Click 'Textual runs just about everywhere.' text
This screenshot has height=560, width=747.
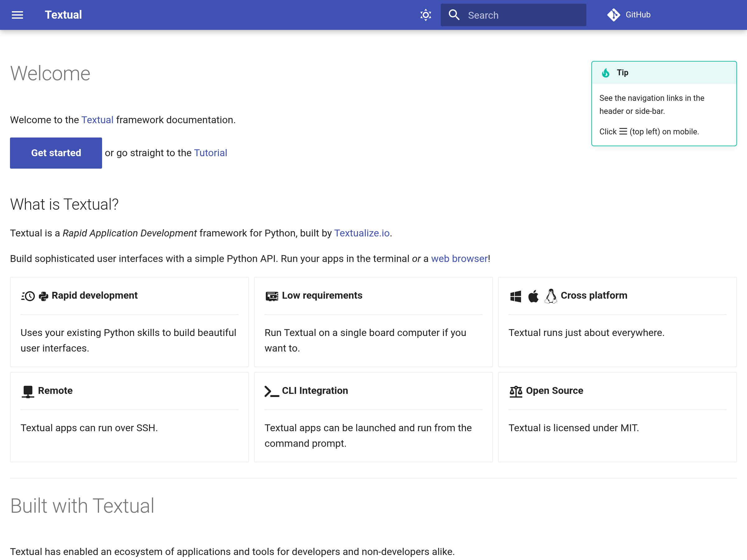[x=586, y=333]
